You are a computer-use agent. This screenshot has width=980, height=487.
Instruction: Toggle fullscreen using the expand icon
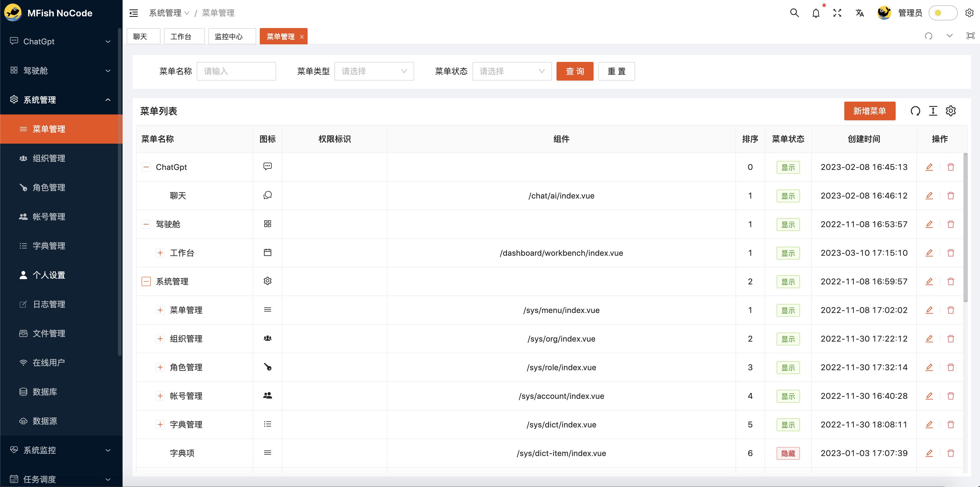837,13
